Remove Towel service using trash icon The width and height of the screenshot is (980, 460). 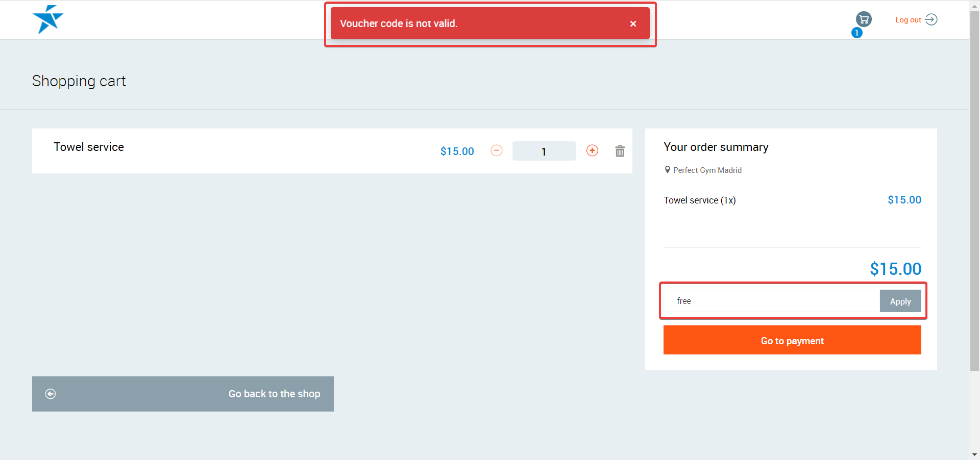(x=620, y=151)
